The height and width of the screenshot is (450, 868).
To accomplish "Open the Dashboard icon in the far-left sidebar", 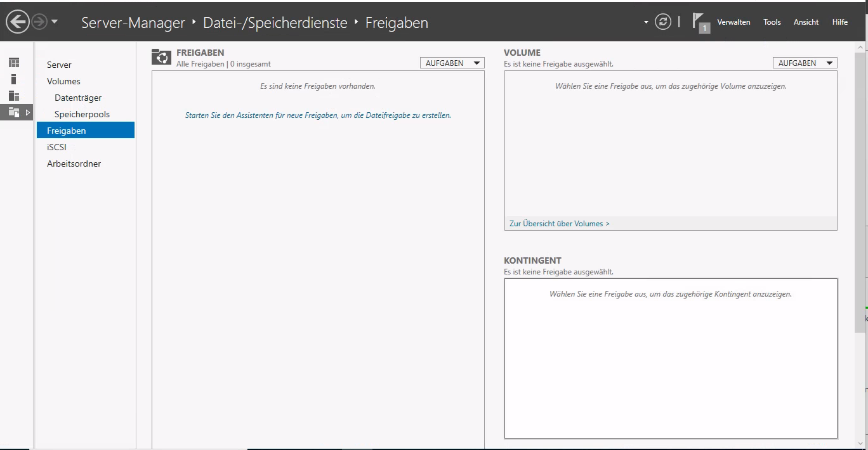I will 13,61.
